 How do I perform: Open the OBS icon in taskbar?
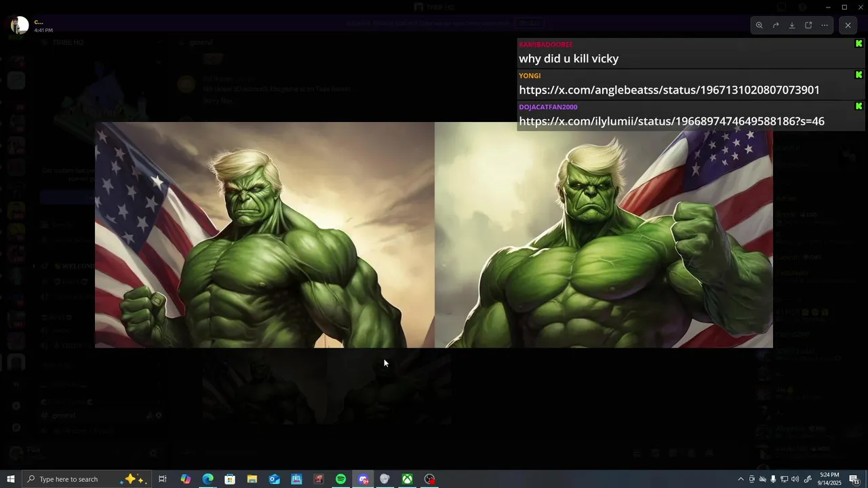coord(429,479)
